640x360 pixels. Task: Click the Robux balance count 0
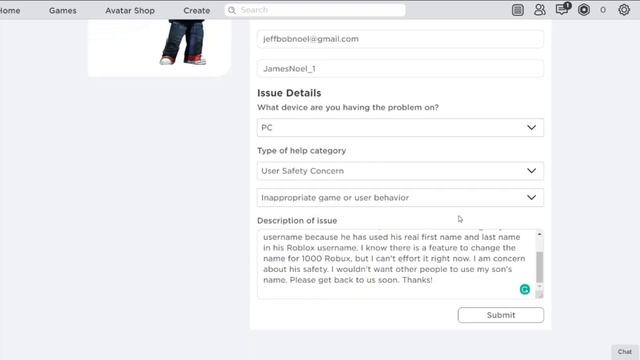[x=603, y=10]
